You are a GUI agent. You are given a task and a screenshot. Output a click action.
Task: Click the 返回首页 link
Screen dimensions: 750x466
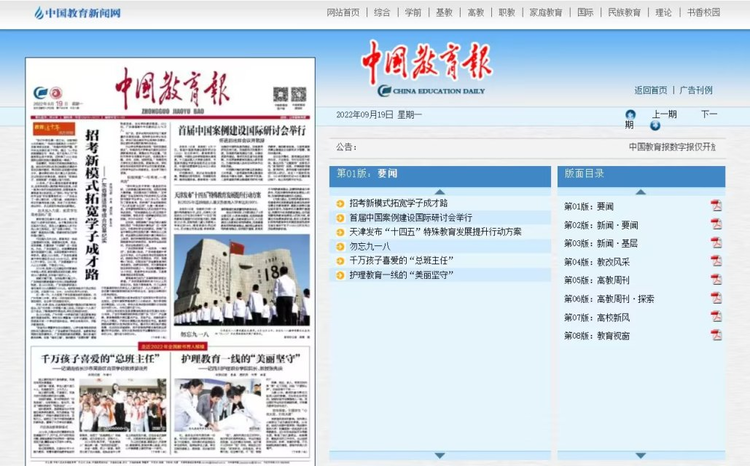650,90
